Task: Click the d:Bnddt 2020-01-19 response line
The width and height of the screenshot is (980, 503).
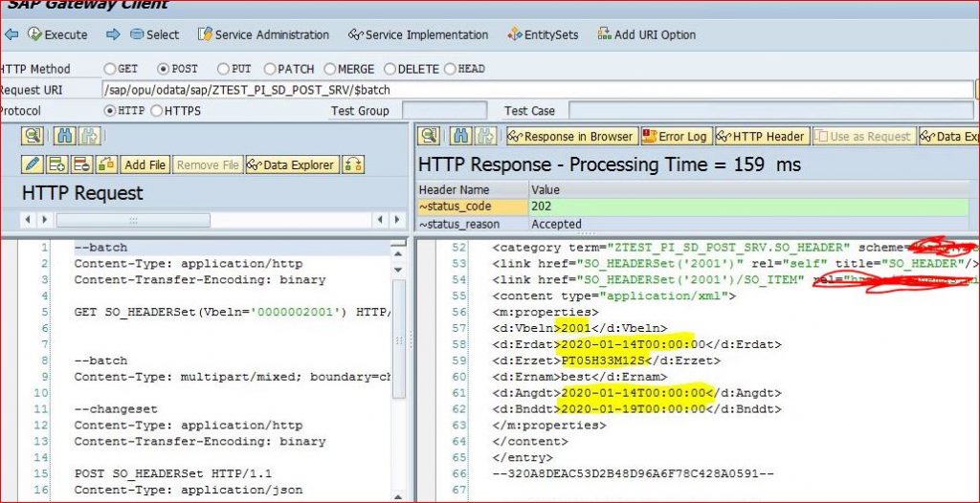Action: tap(636, 409)
